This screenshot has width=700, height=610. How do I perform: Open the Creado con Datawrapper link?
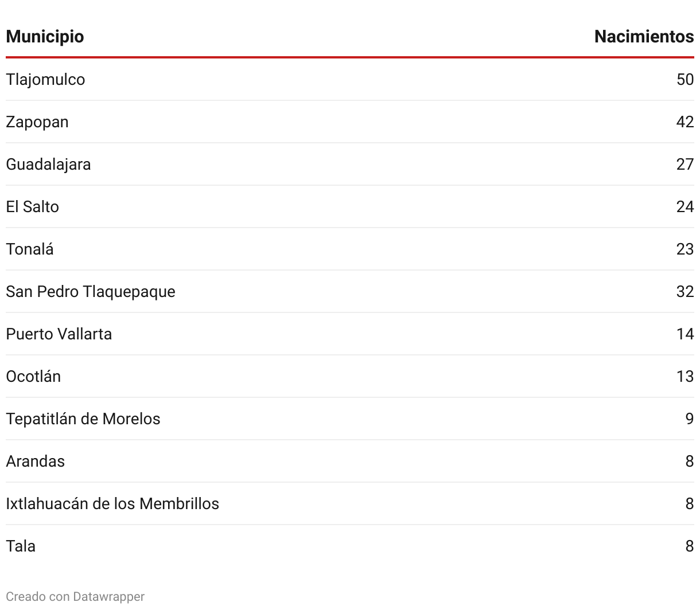pos(75,596)
